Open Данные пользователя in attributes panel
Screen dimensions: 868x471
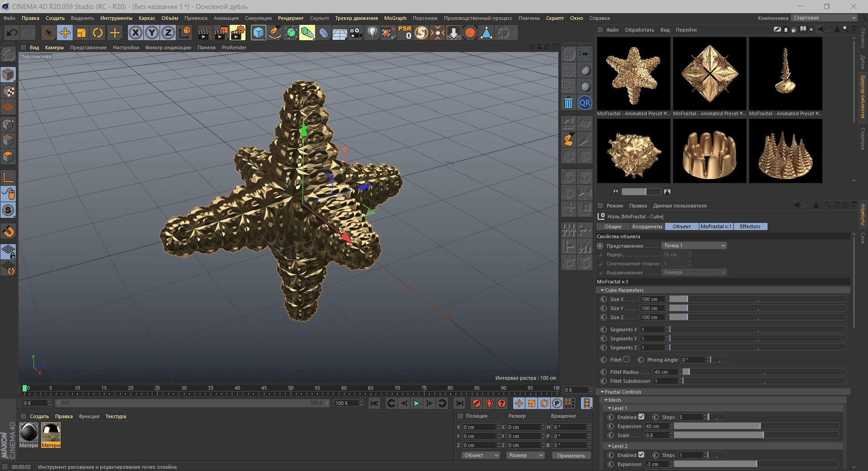tap(679, 206)
